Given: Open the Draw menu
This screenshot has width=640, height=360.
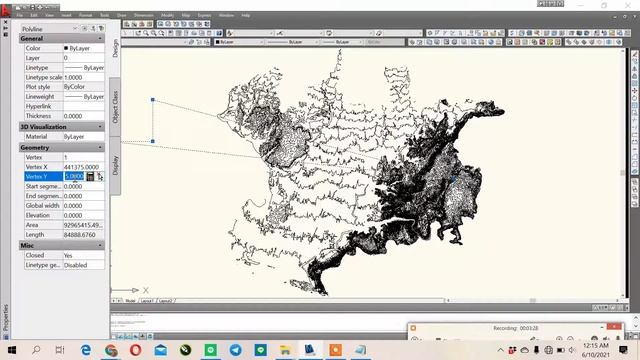Looking at the screenshot, I should coord(122,15).
